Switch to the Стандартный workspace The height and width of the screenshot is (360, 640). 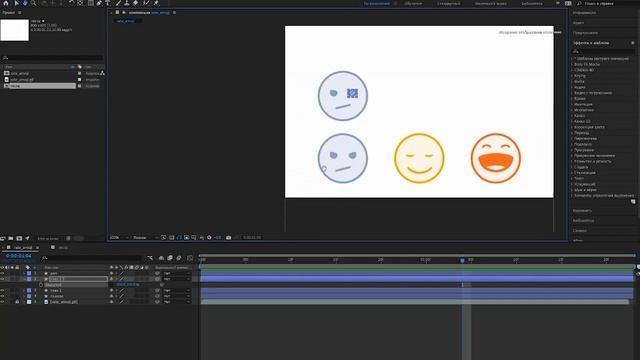[449, 4]
